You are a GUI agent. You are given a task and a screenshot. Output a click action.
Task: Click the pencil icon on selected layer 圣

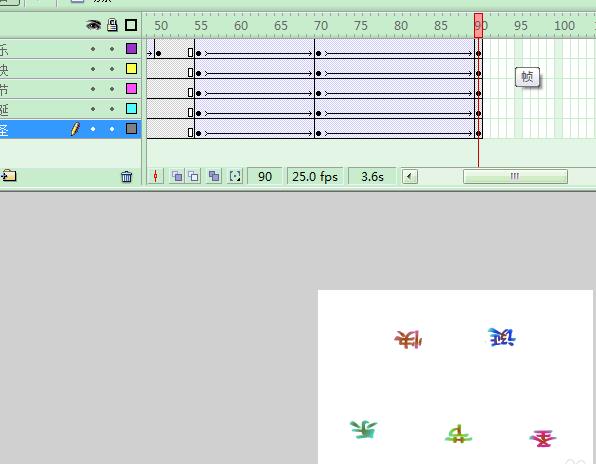point(75,129)
